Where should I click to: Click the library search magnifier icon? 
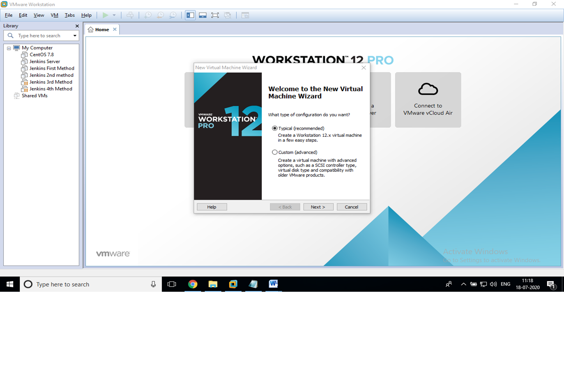10,35
